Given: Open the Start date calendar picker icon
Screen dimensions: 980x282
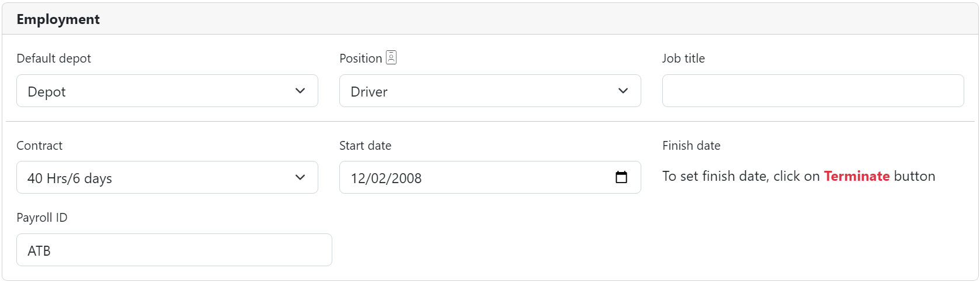Looking at the screenshot, I should (x=621, y=177).
